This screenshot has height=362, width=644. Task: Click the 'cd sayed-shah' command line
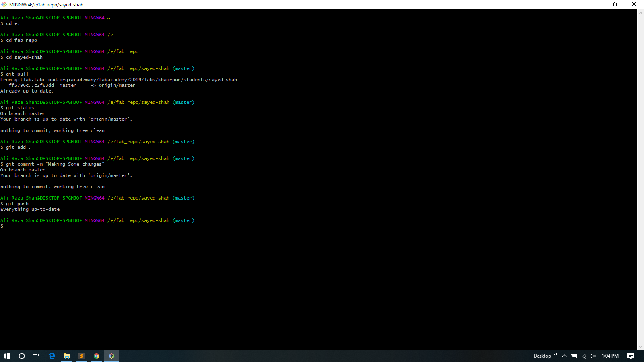point(22,57)
